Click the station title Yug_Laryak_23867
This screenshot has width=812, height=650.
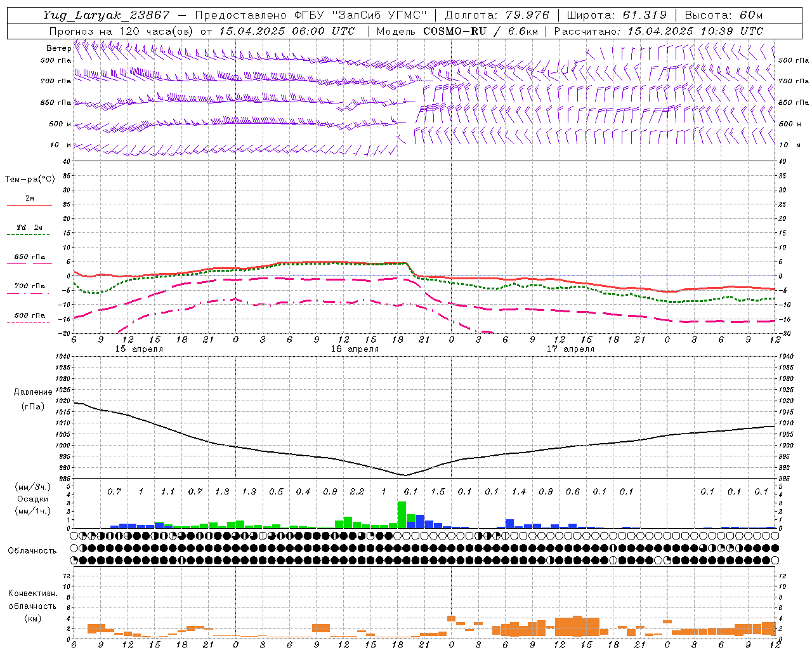[x=107, y=15]
